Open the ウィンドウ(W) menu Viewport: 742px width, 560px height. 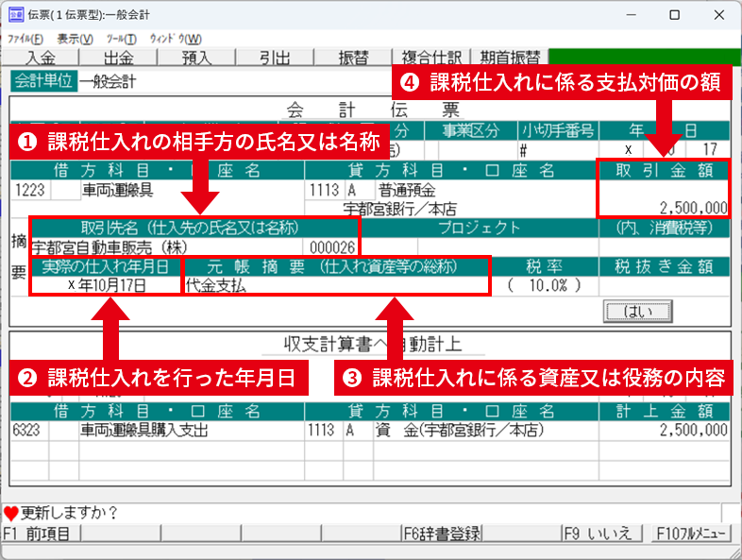176,39
